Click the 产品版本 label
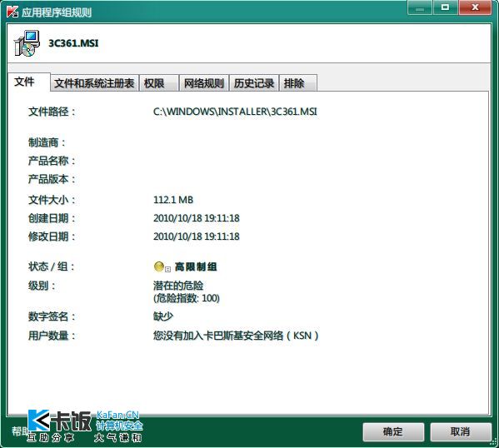 click(x=52, y=179)
